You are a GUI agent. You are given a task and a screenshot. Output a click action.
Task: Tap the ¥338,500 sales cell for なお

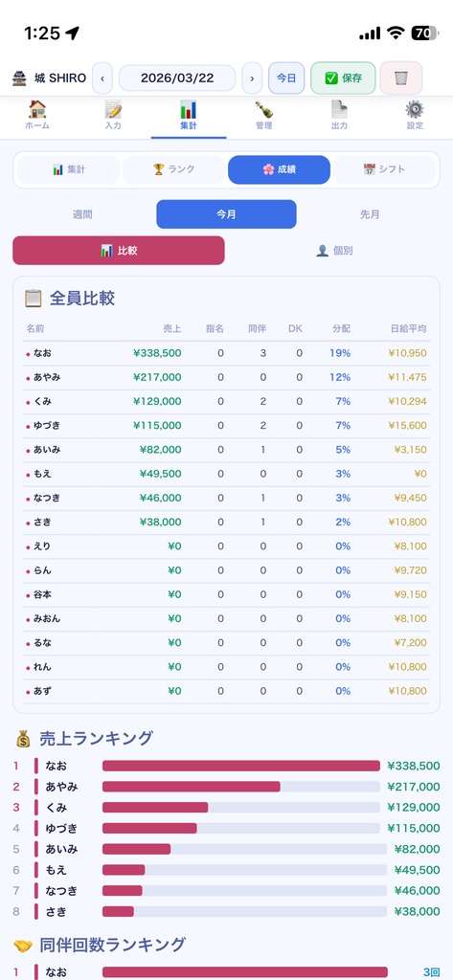[x=157, y=353]
